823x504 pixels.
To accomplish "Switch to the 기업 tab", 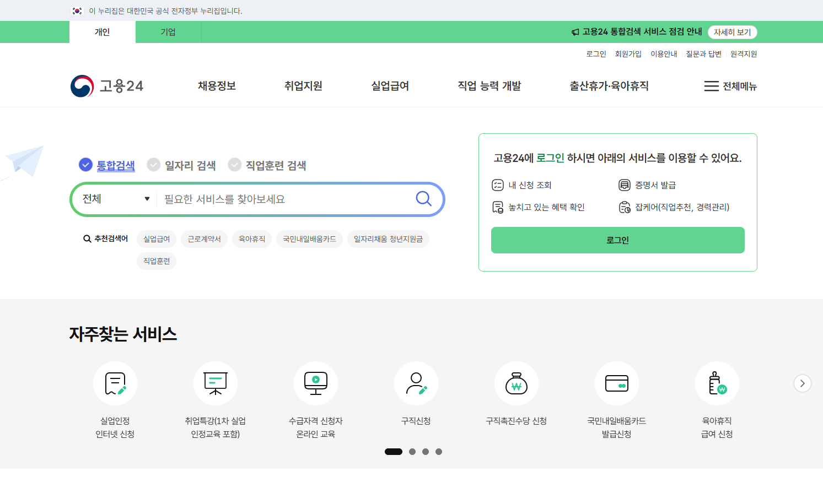I will tap(168, 32).
